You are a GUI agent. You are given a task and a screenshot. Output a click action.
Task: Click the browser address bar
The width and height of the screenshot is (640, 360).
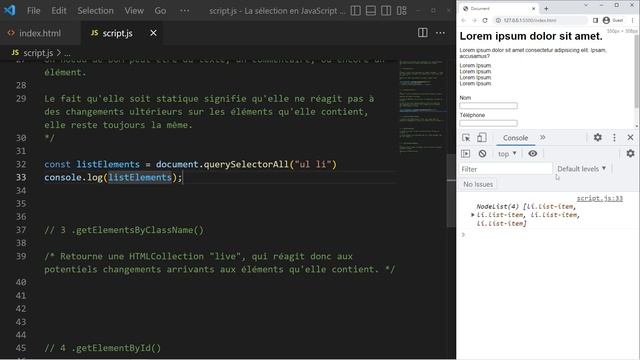pos(540,20)
